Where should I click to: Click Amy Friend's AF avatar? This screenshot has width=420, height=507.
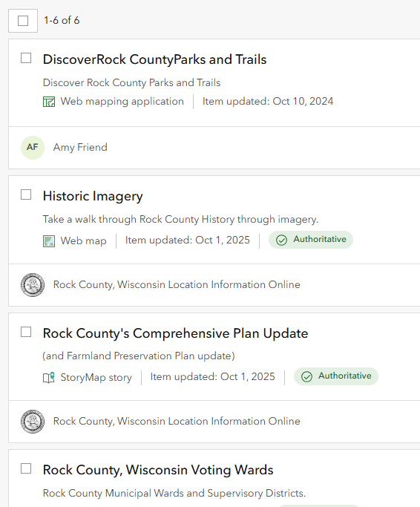coord(33,148)
